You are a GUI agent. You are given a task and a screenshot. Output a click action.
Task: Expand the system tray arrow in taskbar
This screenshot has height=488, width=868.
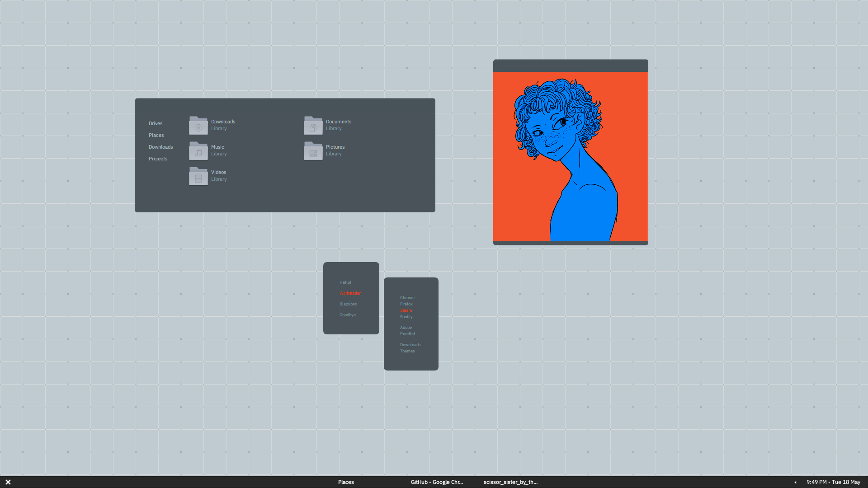coord(795,482)
